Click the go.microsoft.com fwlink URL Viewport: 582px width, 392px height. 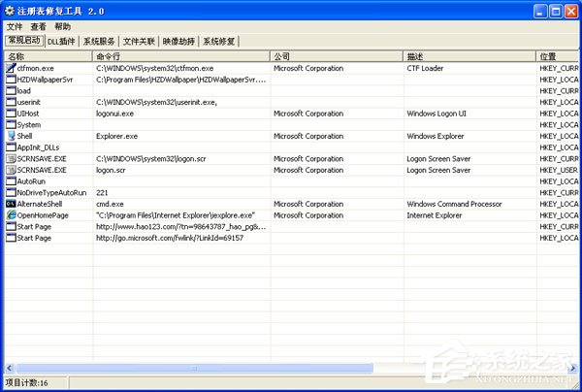coord(170,238)
